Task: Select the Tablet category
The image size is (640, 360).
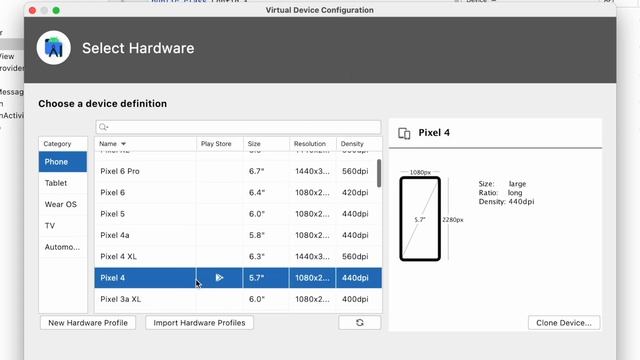Action: pos(63,183)
